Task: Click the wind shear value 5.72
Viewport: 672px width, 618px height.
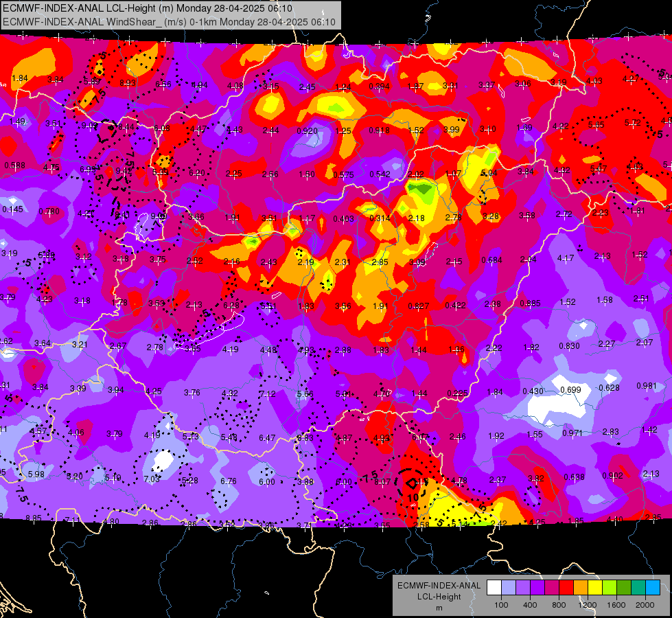Action: pyautogui.click(x=633, y=123)
